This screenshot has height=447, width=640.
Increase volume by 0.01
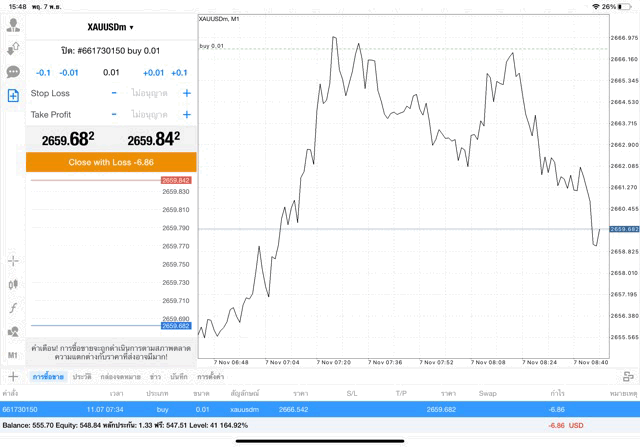tap(153, 72)
